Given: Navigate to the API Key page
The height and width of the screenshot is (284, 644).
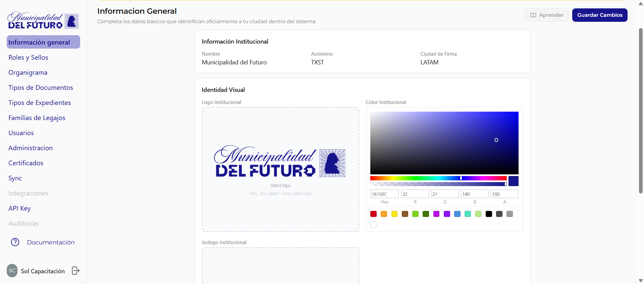Looking at the screenshot, I should (19, 208).
